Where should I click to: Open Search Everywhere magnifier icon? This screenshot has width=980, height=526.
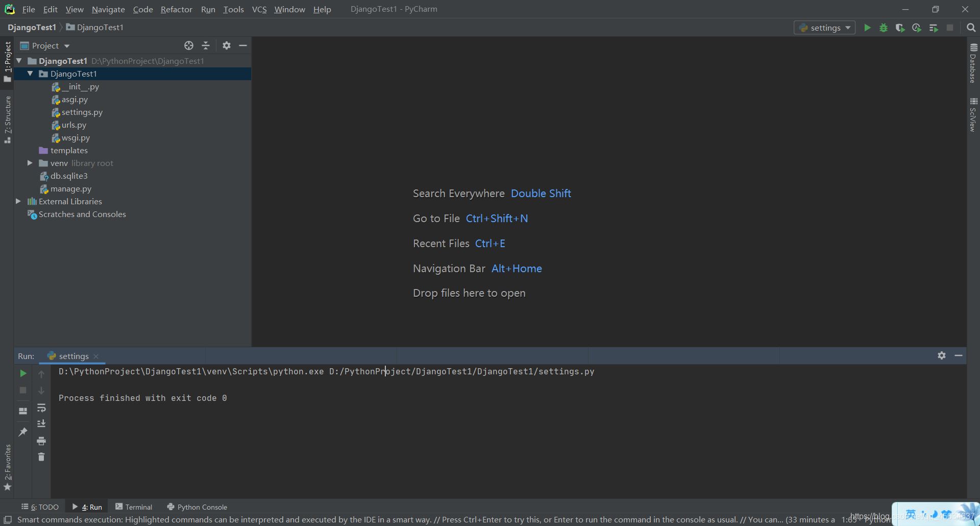pos(971,28)
